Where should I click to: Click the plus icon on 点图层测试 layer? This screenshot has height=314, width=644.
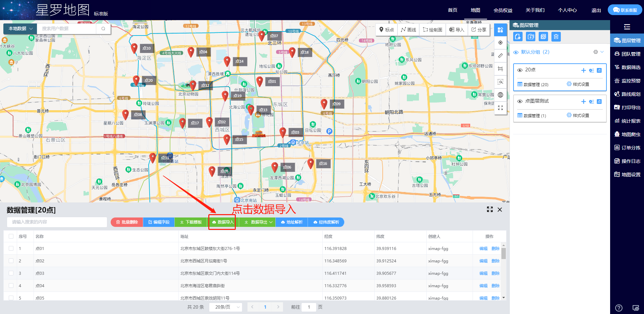[584, 102]
